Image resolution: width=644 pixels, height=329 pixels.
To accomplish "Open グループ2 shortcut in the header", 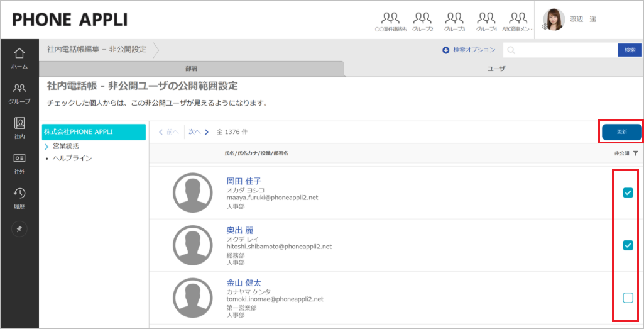I will [x=422, y=21].
